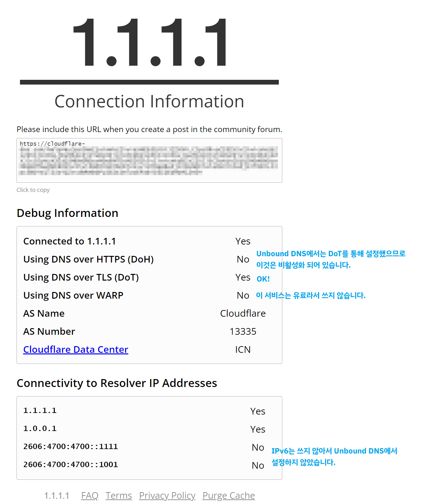Click the Cloudflare Data Center link
The height and width of the screenshot is (501, 448).
click(76, 349)
